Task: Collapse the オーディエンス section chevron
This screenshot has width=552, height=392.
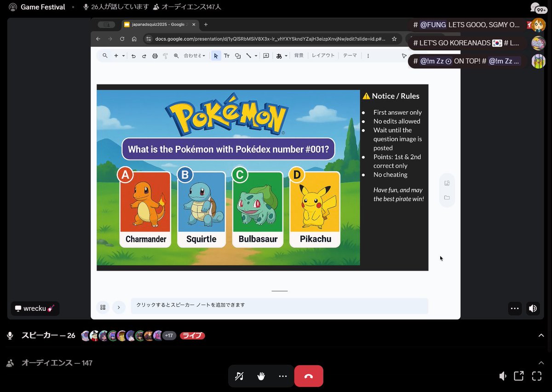Action: coord(541,363)
